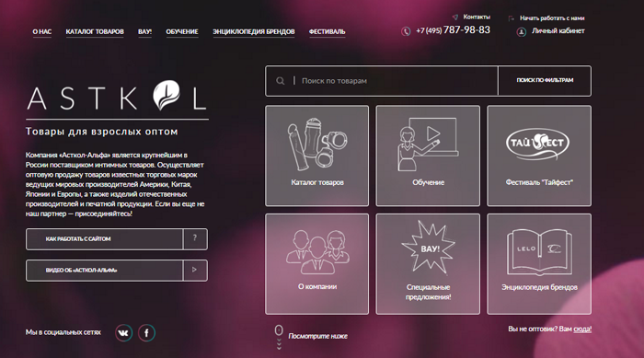Click the question mark icon button

[x=195, y=238]
